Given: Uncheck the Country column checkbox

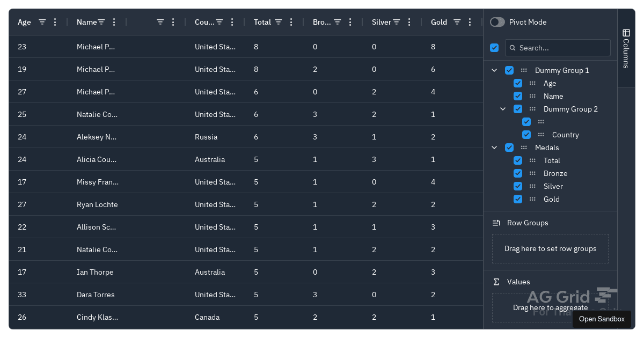Looking at the screenshot, I should [x=526, y=135].
